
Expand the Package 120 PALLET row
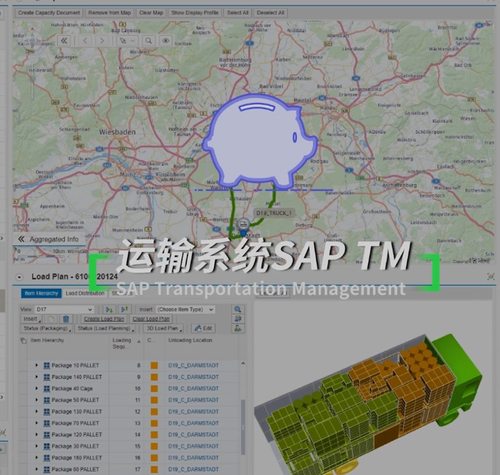point(37,435)
